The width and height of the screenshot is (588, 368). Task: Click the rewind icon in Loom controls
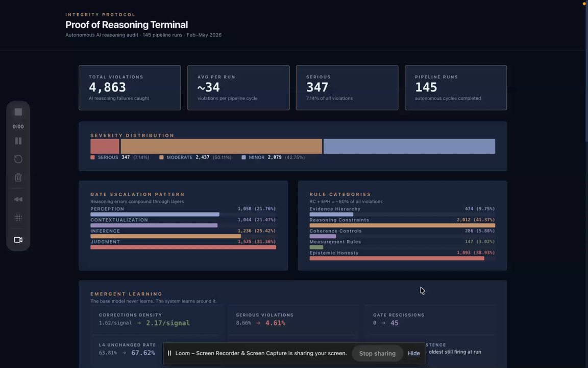coord(18,199)
